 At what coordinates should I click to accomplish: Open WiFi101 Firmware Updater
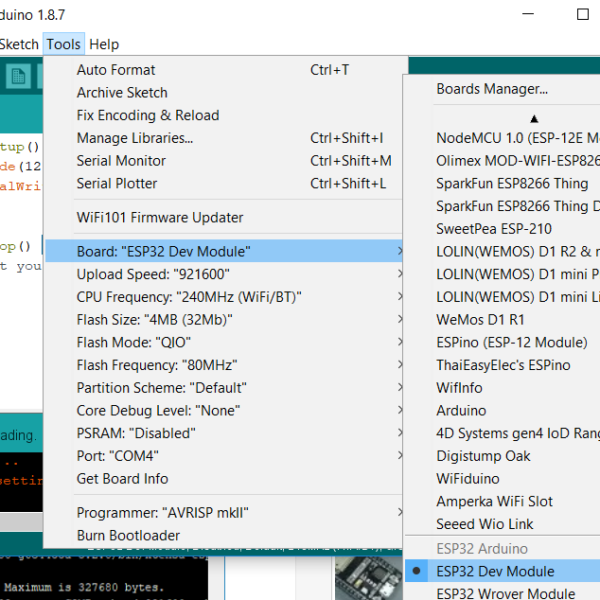[x=223, y=217]
